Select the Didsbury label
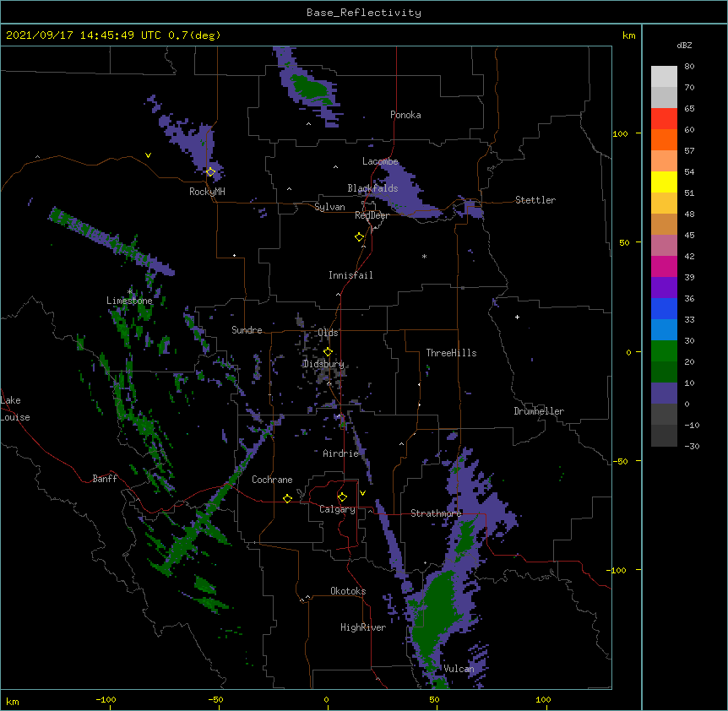 point(323,364)
